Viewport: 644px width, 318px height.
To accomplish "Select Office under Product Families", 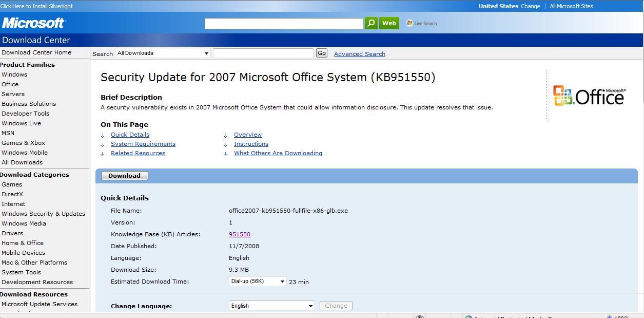I will tap(10, 84).
